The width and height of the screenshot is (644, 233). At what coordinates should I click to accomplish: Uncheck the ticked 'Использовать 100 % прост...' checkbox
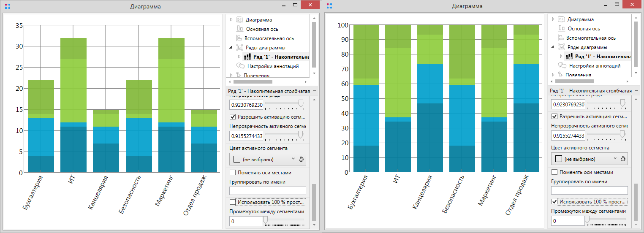554,202
